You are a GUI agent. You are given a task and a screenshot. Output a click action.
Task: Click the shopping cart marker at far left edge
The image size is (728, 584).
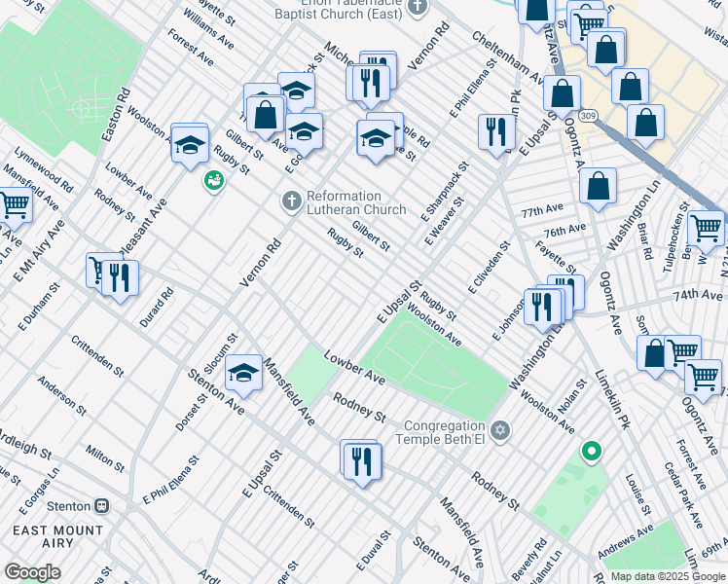14,206
